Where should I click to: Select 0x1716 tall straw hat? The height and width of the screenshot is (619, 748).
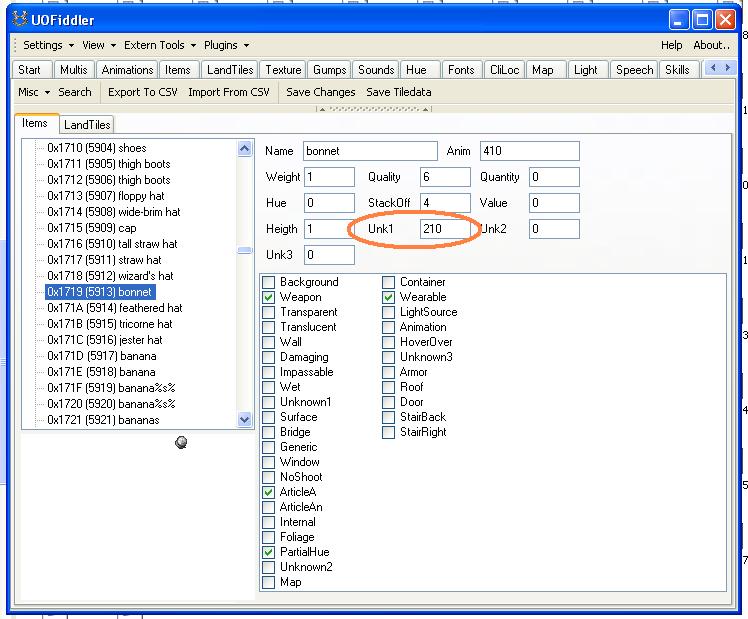click(112, 244)
